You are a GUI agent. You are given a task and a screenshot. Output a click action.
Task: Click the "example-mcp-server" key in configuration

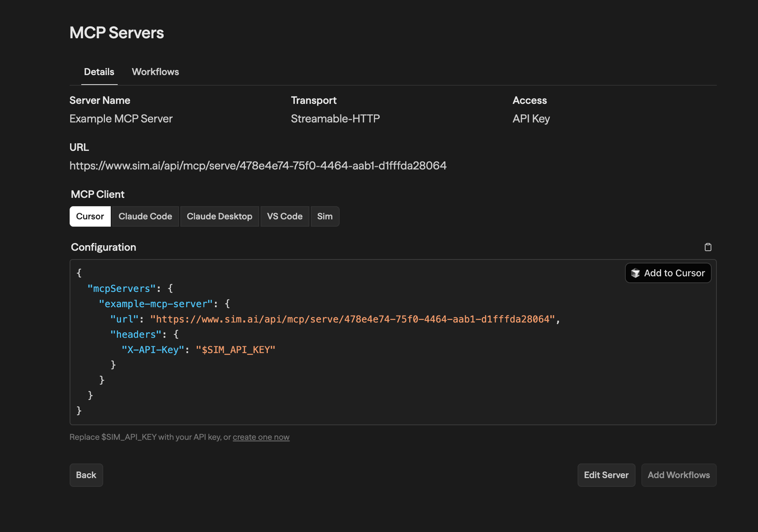156,304
